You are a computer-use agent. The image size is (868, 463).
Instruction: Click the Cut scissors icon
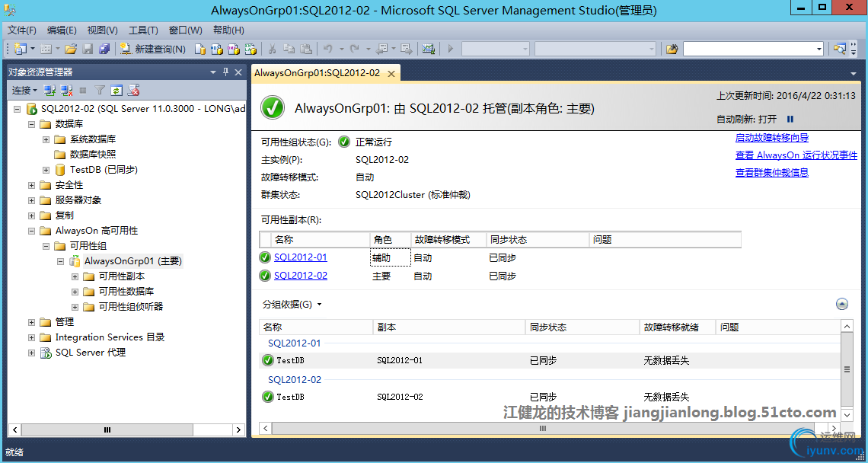(x=272, y=49)
